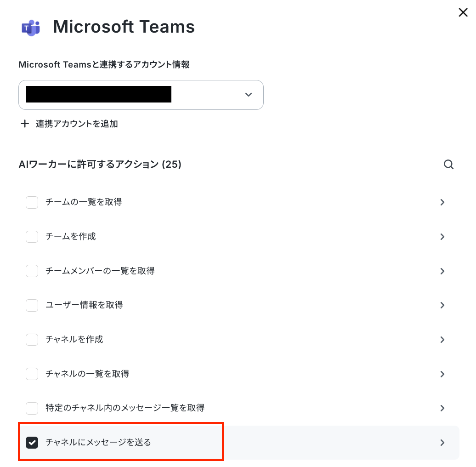Check the チームの一覧を取得 checkbox
The image size is (476, 467).
32,202
